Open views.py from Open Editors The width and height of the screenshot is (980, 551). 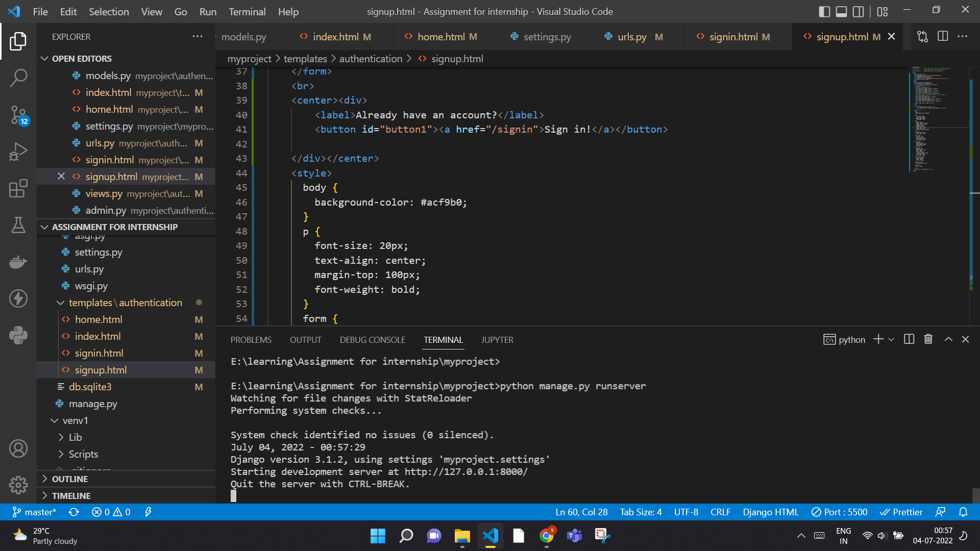coord(105,193)
